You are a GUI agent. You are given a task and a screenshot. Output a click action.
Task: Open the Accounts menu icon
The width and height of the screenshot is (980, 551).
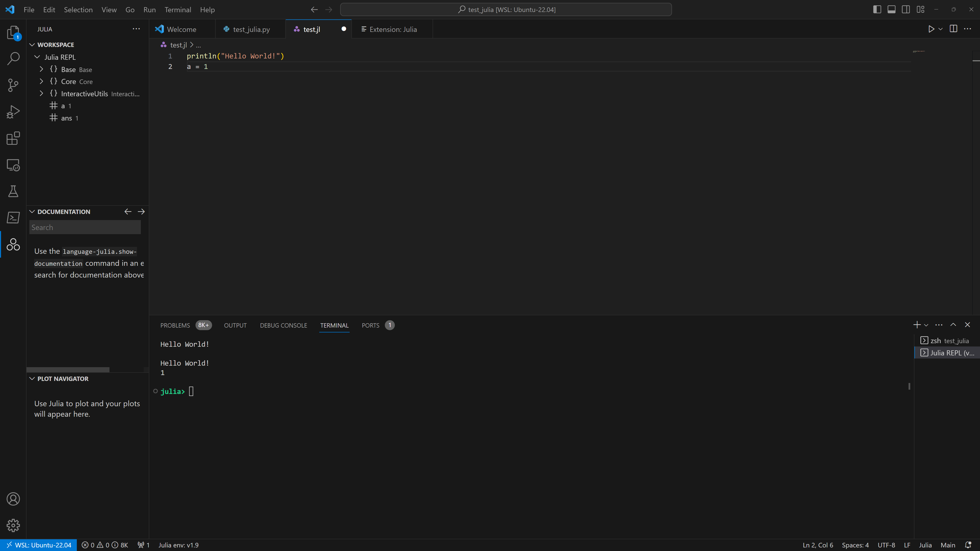click(13, 499)
